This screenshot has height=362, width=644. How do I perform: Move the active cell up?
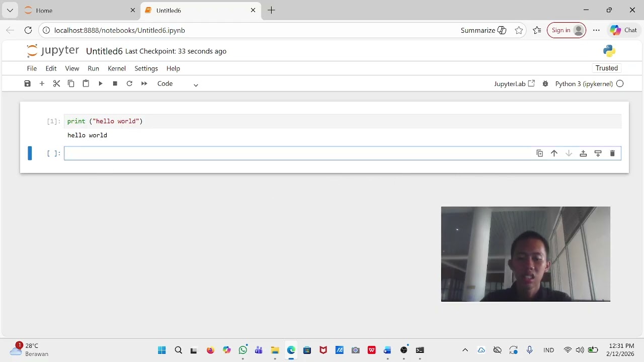pos(554,153)
